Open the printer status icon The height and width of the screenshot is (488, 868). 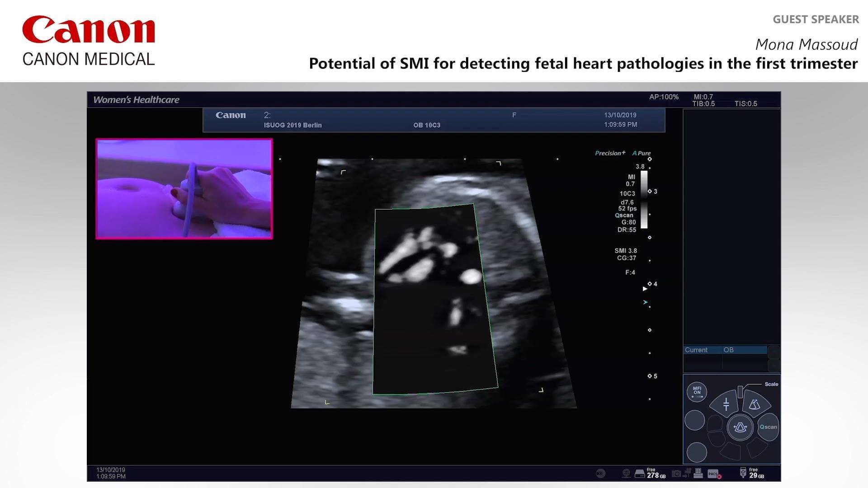698,473
